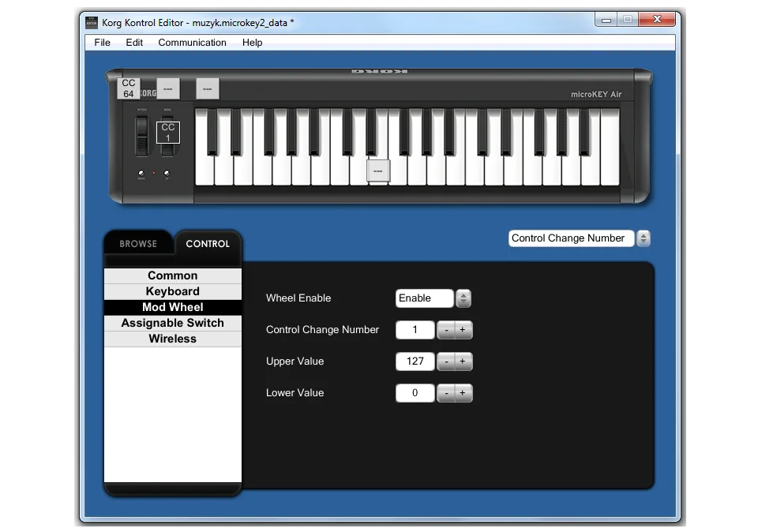Viewport: 758px width, 532px height.
Task: Increase the Control Change Number with plus
Action: [463, 330]
